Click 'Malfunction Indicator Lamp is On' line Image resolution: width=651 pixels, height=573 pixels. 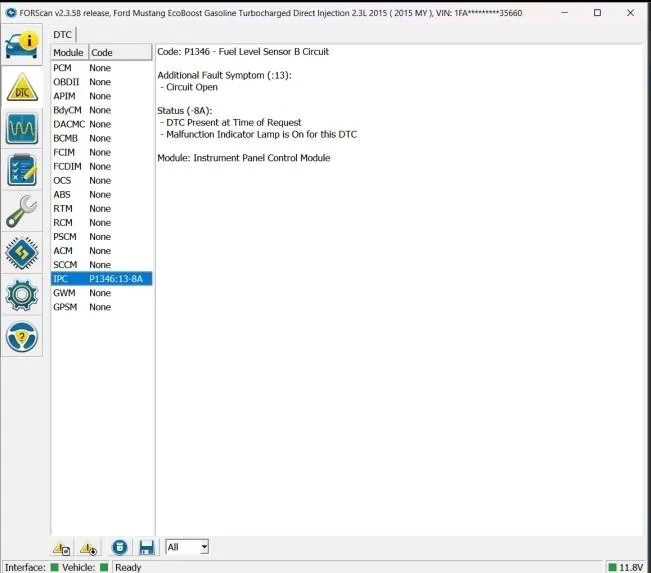pyautogui.click(x=261, y=135)
